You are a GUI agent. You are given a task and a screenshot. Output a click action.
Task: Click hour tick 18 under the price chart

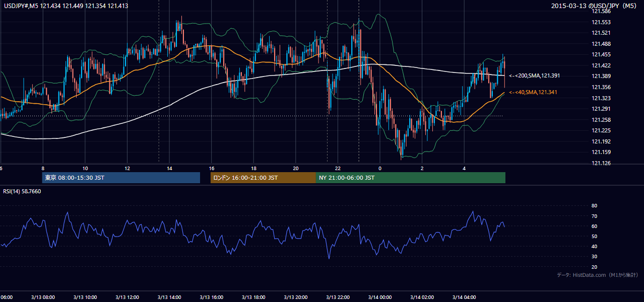[254, 168]
